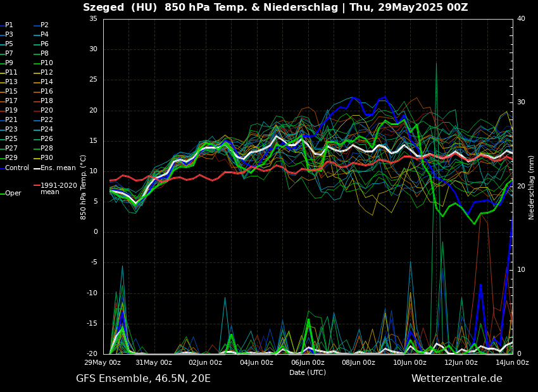The image size is (538, 392).
Task: Click the GFS Ensemble coordinates caption
Action: [x=143, y=379]
